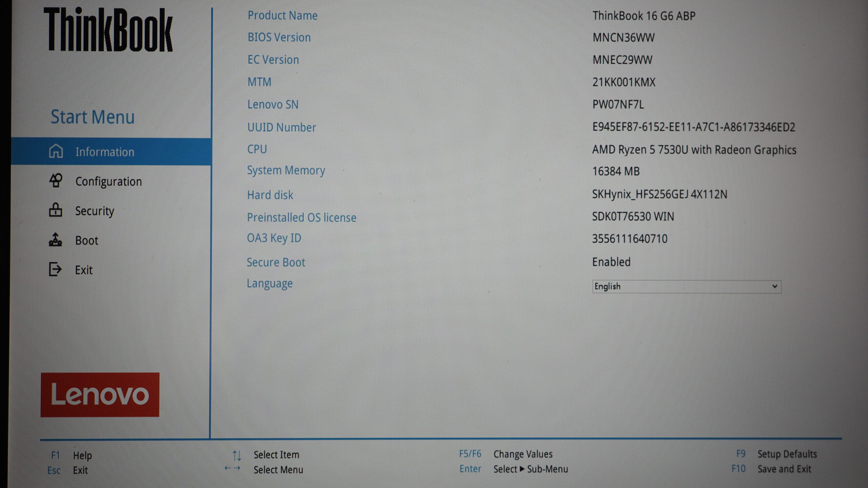
Task: Click the Boot joystick icon
Action: pyautogui.click(x=55, y=240)
